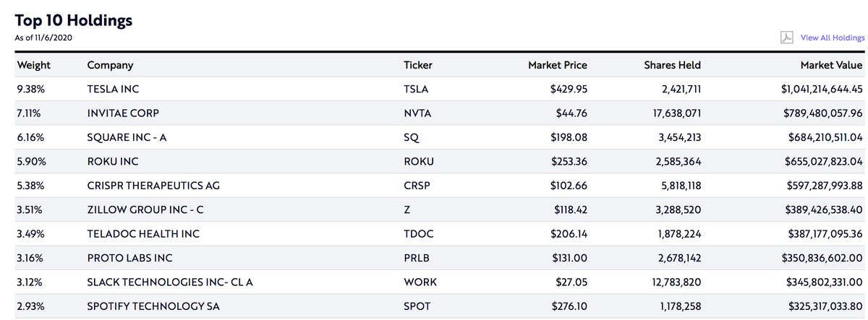Click the ZILLOW GROUP INC - C row

(434, 209)
